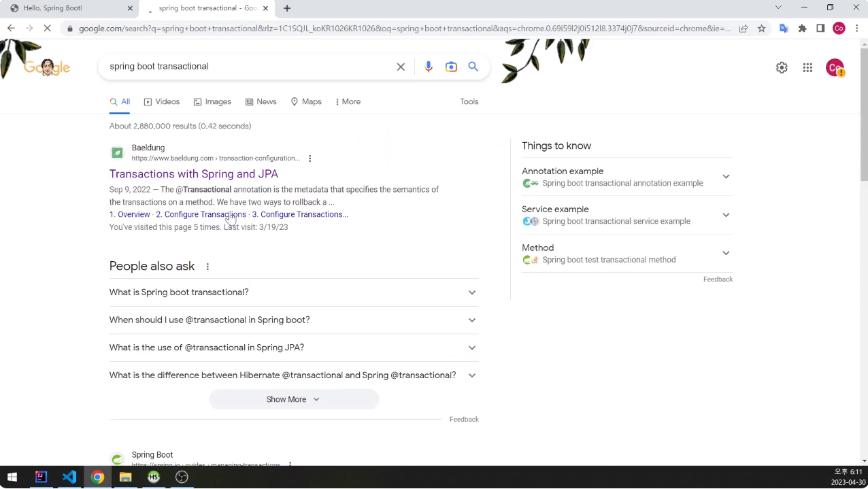The image size is (868, 489).
Task: Expand use of @transactional in Spring JPA
Action: coord(294,348)
